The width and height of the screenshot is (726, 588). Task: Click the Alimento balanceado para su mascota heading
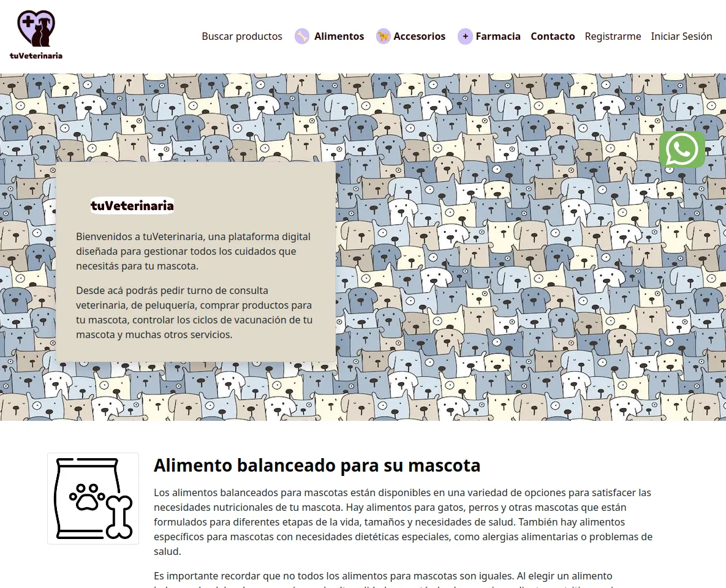pos(318,465)
